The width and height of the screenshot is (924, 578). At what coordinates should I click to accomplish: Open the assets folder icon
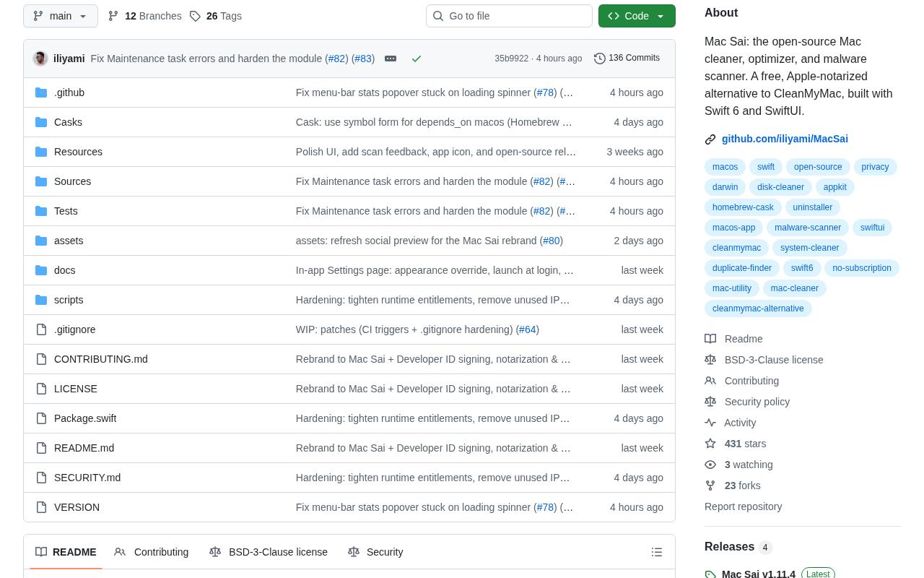(x=41, y=241)
